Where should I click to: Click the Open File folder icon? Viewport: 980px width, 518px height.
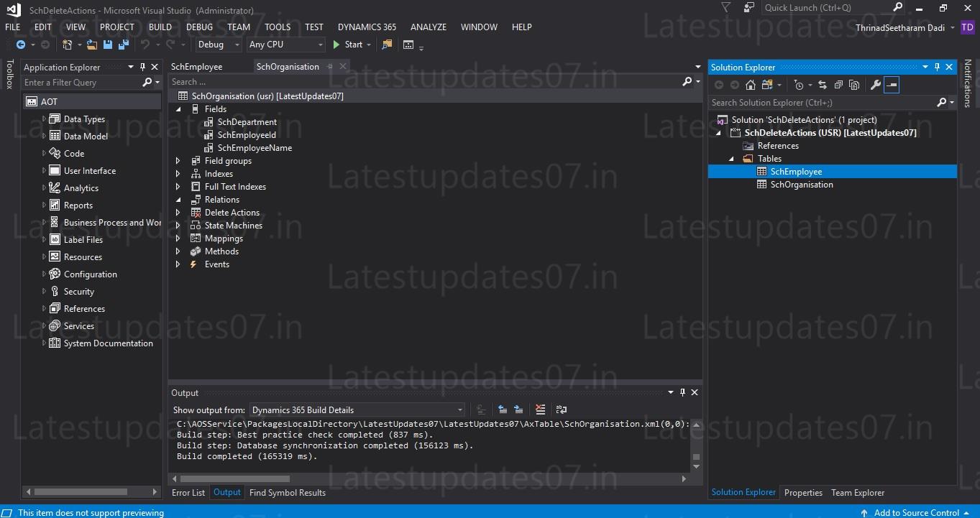[x=91, y=45]
